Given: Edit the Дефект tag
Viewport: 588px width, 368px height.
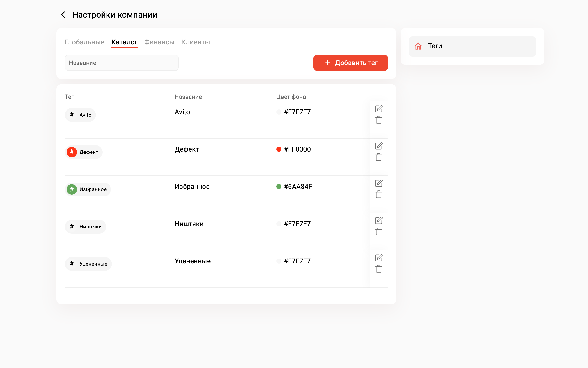Looking at the screenshot, I should pos(379,146).
